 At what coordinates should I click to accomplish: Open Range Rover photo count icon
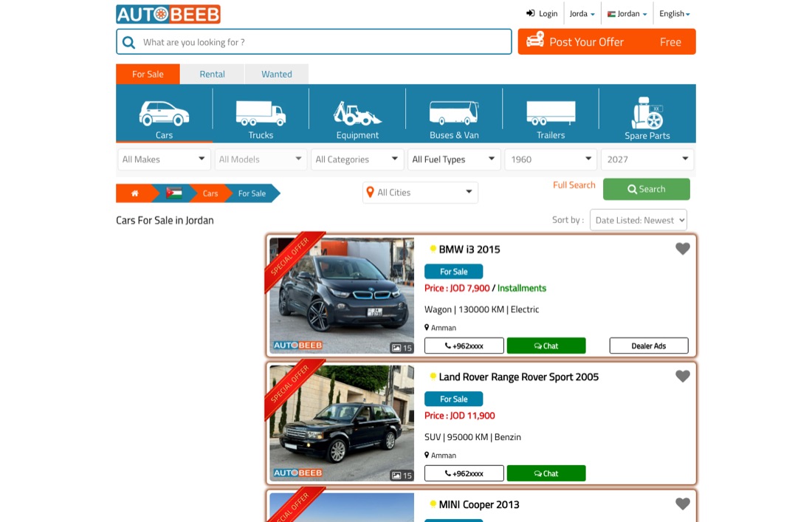click(x=402, y=475)
